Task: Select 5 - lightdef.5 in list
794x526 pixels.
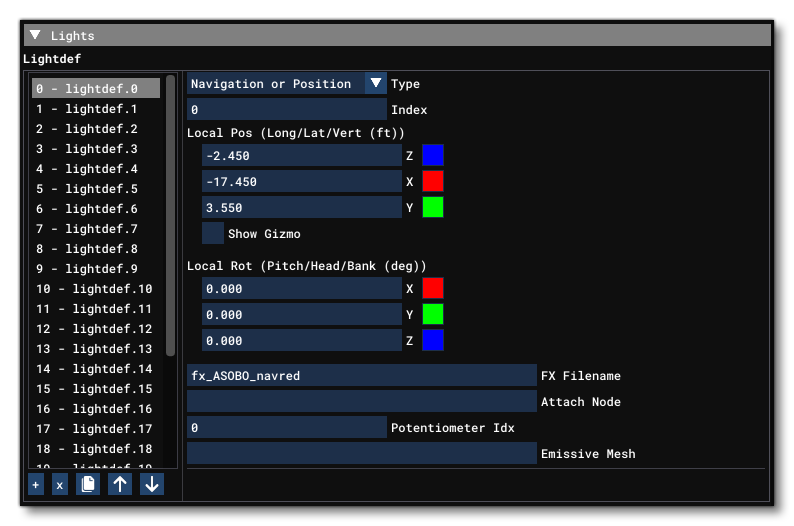Action: [96, 188]
